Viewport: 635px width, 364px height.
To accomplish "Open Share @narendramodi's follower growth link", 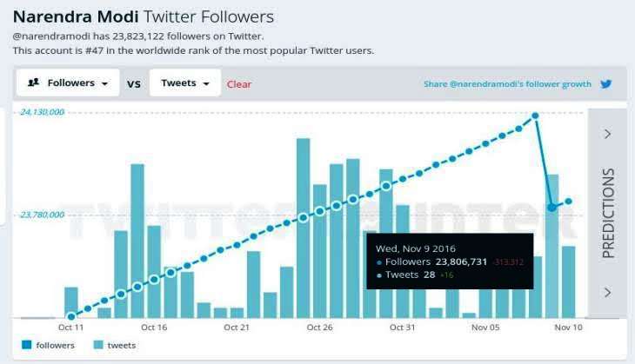I will coord(507,84).
